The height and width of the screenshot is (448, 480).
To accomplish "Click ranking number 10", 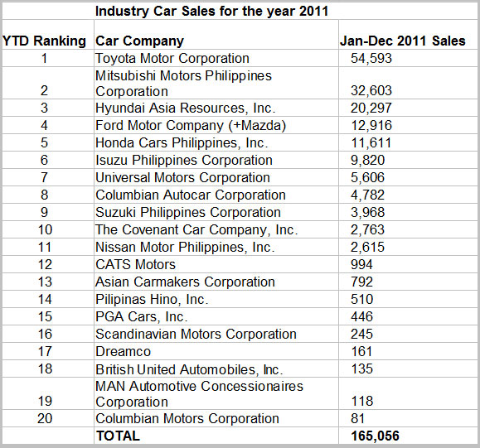I will 45,230.
